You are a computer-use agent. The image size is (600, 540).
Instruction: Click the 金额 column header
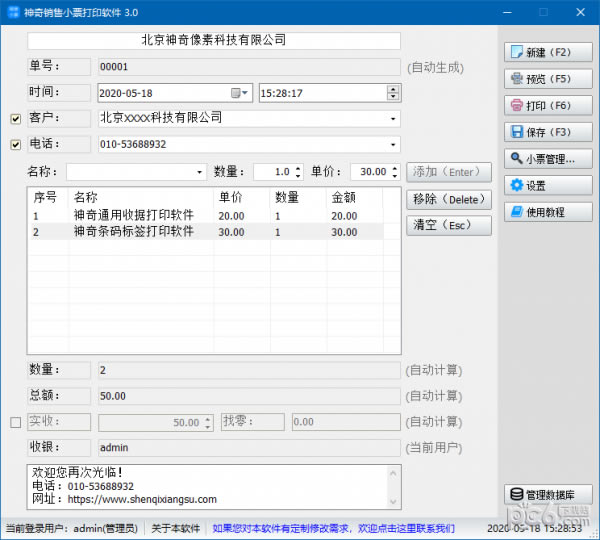[355, 197]
